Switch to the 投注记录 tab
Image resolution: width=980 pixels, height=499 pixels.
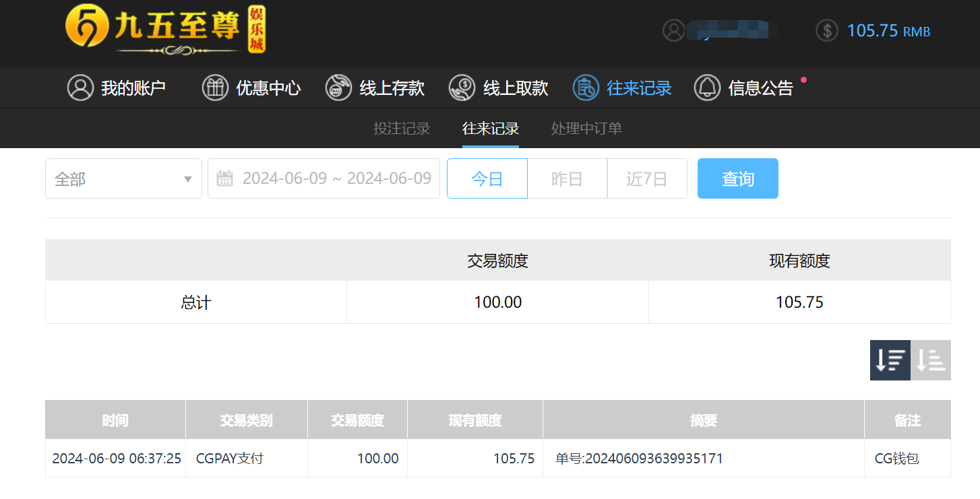[402, 129]
